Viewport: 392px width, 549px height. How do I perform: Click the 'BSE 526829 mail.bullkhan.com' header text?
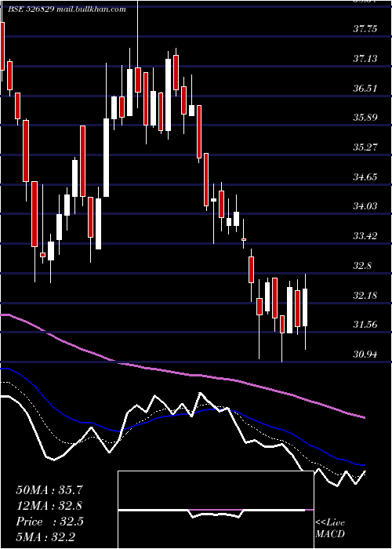point(68,9)
